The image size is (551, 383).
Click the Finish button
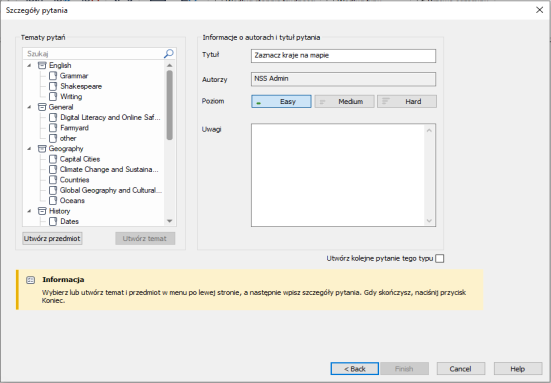coord(404,369)
